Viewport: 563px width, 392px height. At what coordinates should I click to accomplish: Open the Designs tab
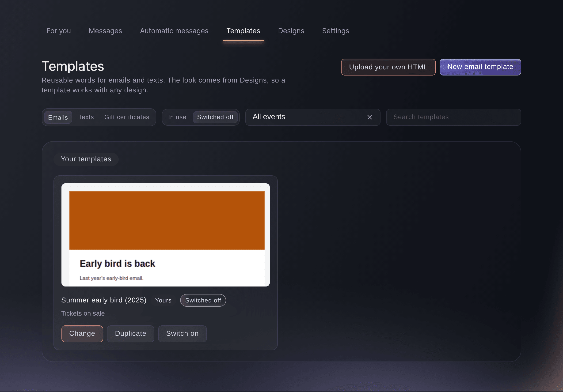291,31
